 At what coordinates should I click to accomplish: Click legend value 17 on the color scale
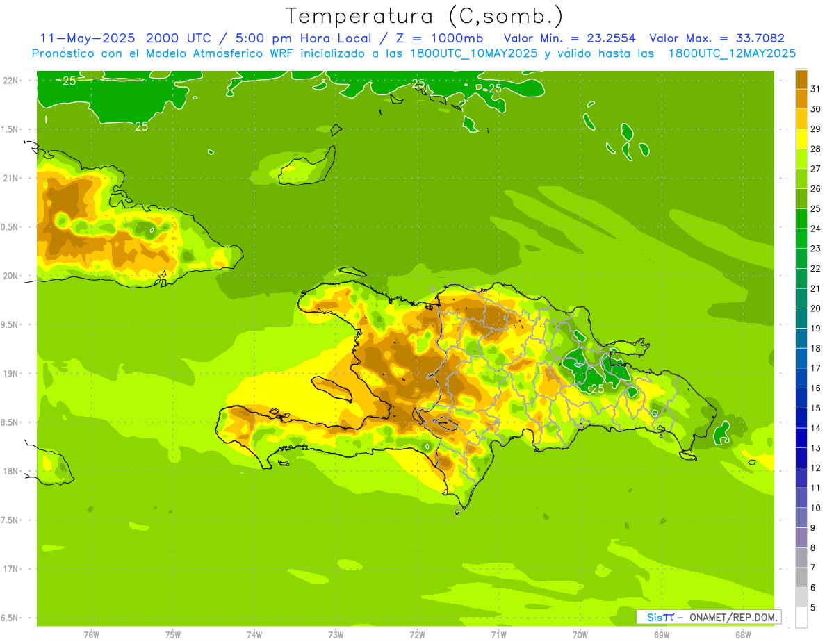point(816,368)
